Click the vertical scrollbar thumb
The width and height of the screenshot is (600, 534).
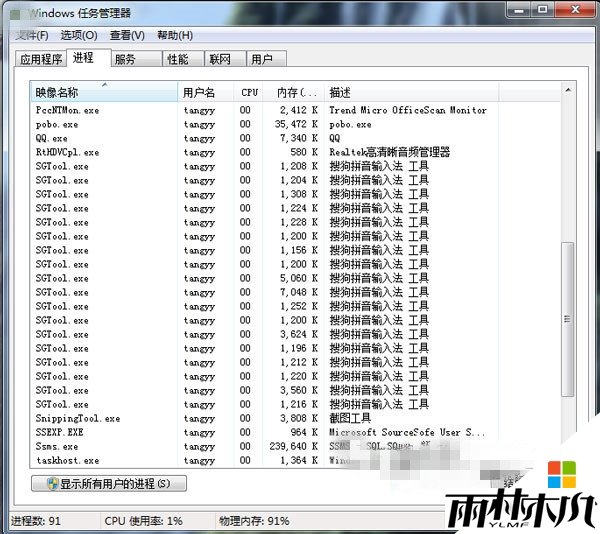tap(568, 319)
